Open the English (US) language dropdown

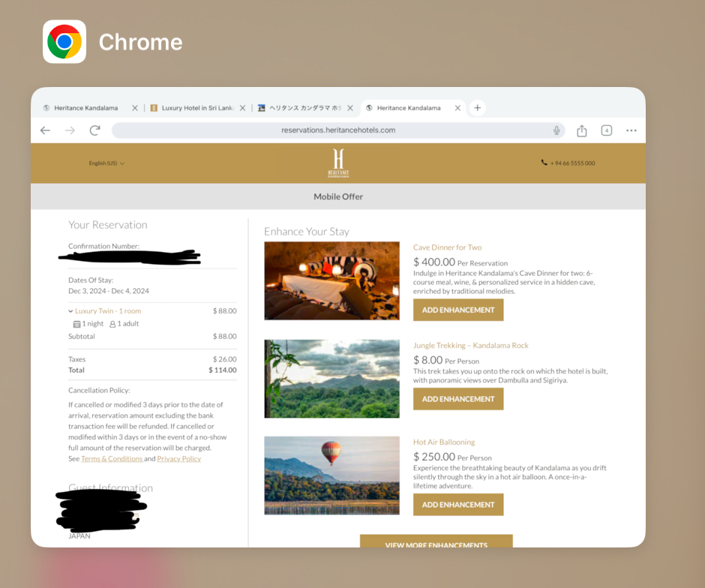pyautogui.click(x=106, y=163)
